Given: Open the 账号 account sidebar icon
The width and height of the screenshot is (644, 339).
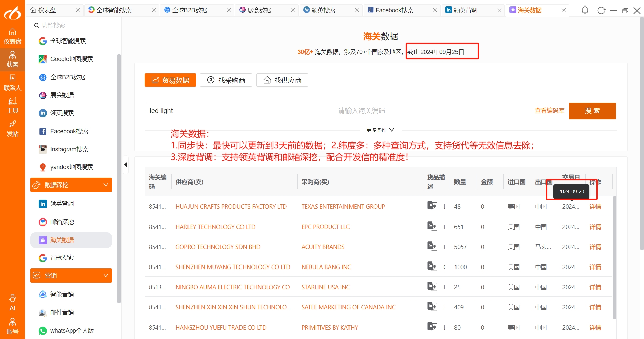Looking at the screenshot, I should click(x=12, y=326).
